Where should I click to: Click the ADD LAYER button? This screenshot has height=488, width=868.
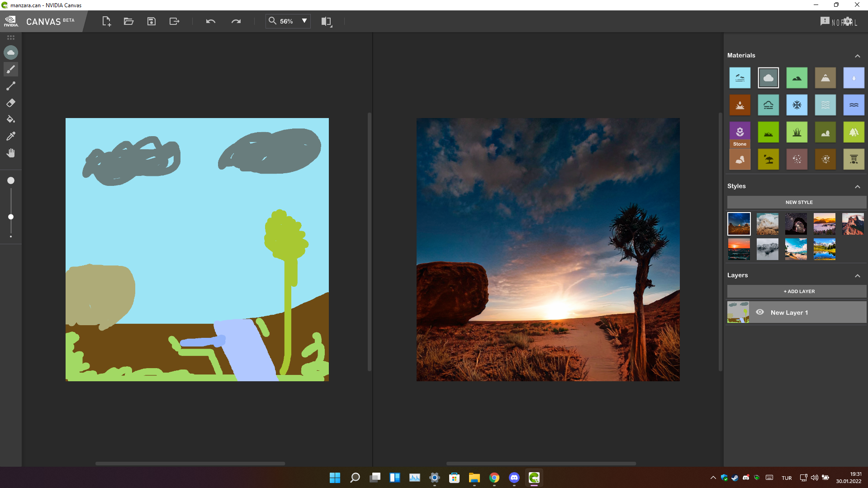[797, 291]
